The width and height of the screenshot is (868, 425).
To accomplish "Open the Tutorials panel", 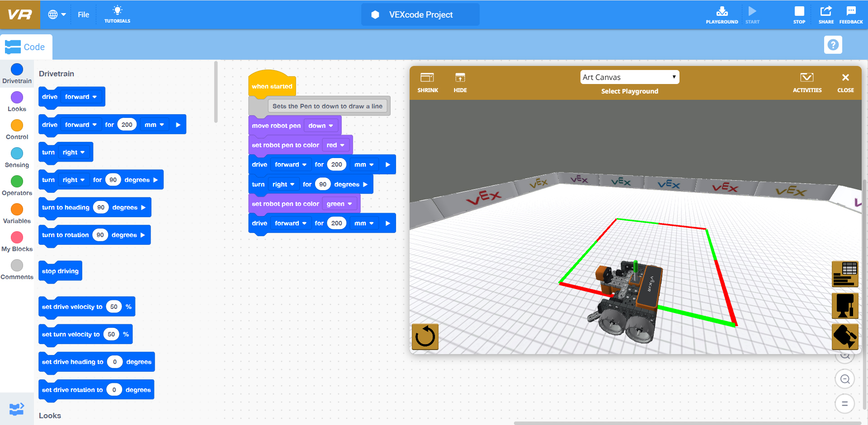I will click(117, 14).
